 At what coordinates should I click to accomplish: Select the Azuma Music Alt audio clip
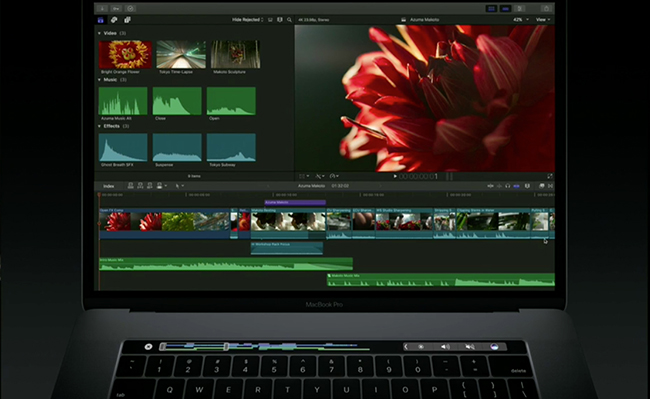tap(123, 101)
